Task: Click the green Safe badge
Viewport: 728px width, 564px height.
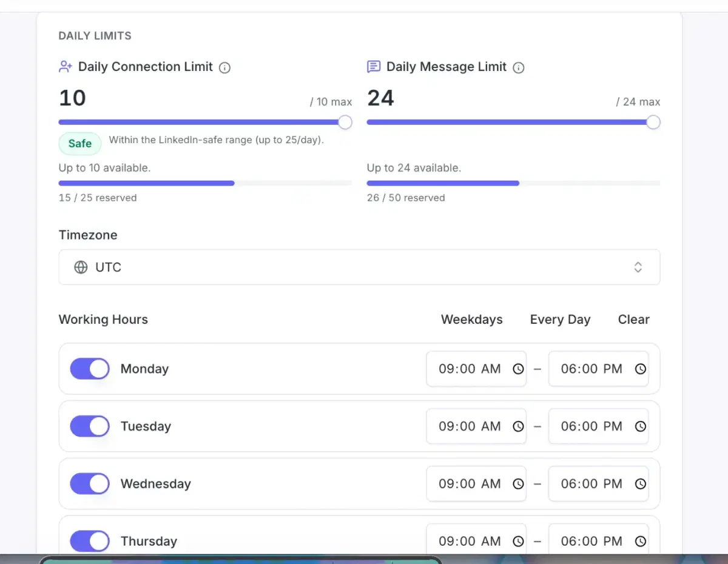Action: [x=80, y=144]
